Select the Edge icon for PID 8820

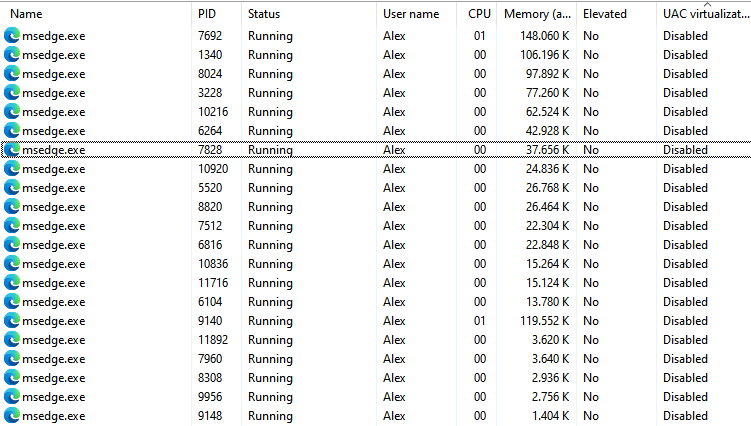click(12, 207)
